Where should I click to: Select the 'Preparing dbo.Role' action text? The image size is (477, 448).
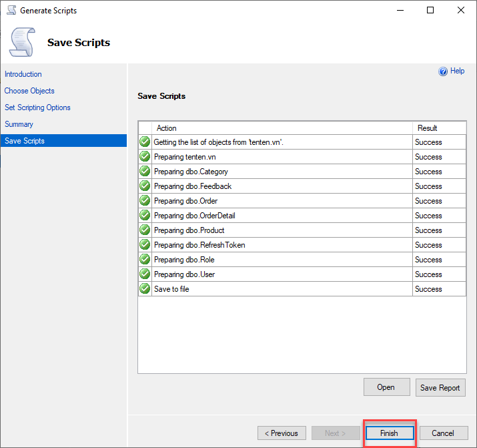(x=184, y=260)
